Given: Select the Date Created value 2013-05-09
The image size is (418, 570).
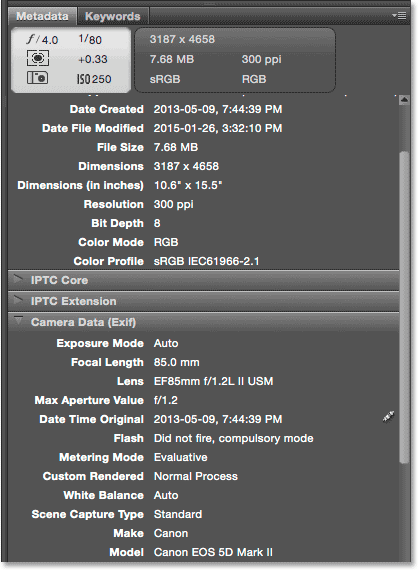Looking at the screenshot, I should tap(218, 109).
